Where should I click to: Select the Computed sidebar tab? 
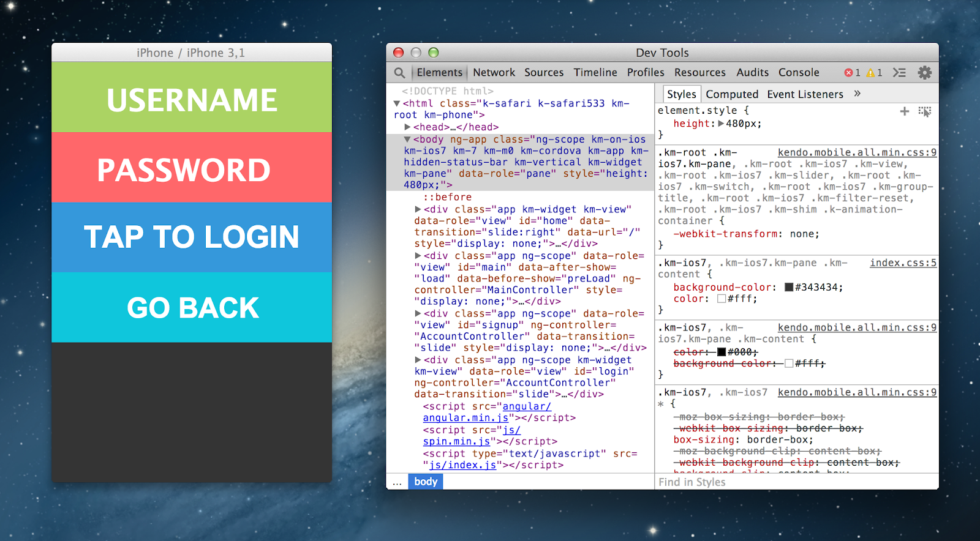[x=731, y=94]
